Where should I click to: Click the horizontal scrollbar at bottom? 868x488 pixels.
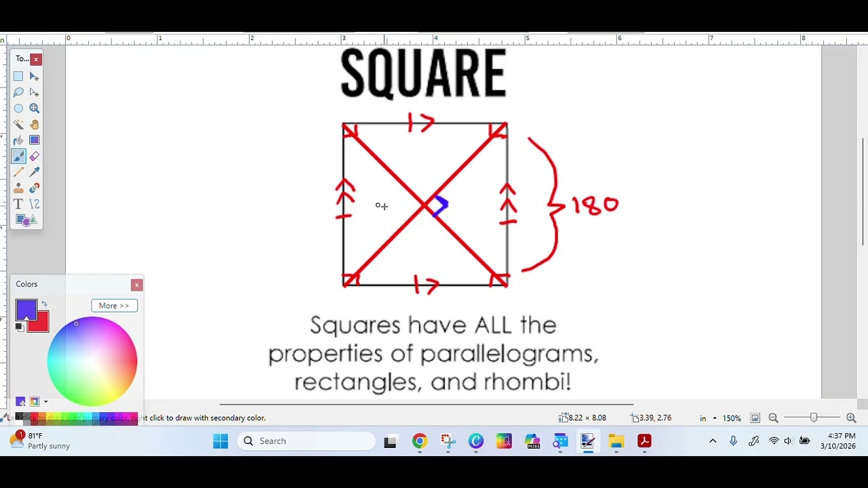[427, 405]
